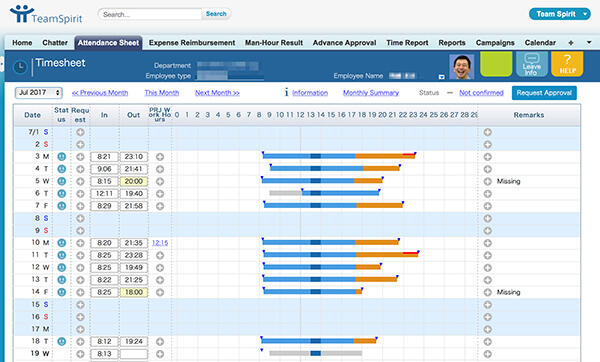Expand the small arrow beside Employee Name
The height and width of the screenshot is (362, 600).
point(442,77)
